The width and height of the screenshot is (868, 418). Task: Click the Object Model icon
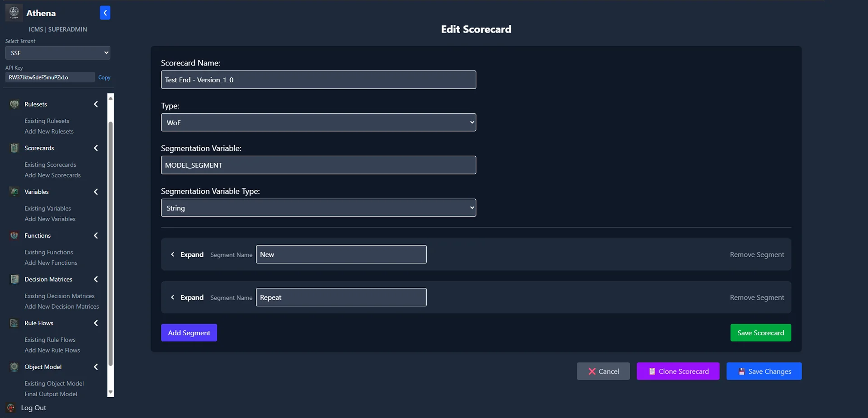coord(14,367)
